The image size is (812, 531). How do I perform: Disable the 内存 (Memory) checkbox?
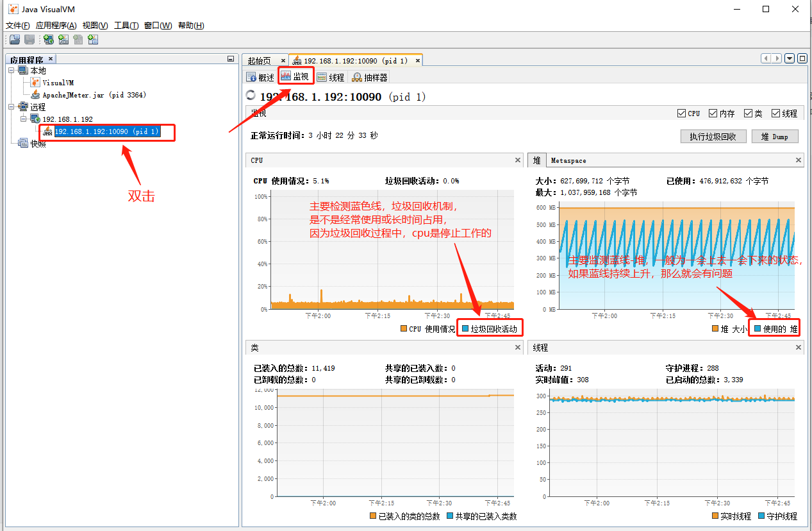pos(711,113)
